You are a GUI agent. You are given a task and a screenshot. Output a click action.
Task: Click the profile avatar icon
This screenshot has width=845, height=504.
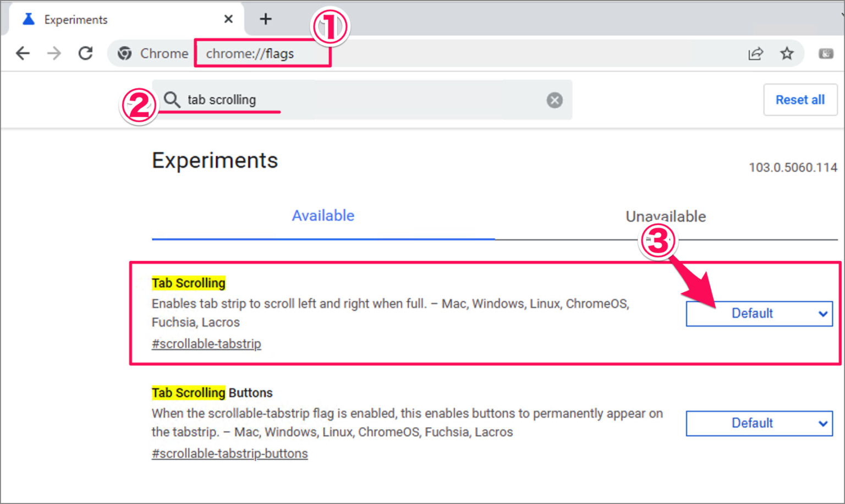point(826,53)
